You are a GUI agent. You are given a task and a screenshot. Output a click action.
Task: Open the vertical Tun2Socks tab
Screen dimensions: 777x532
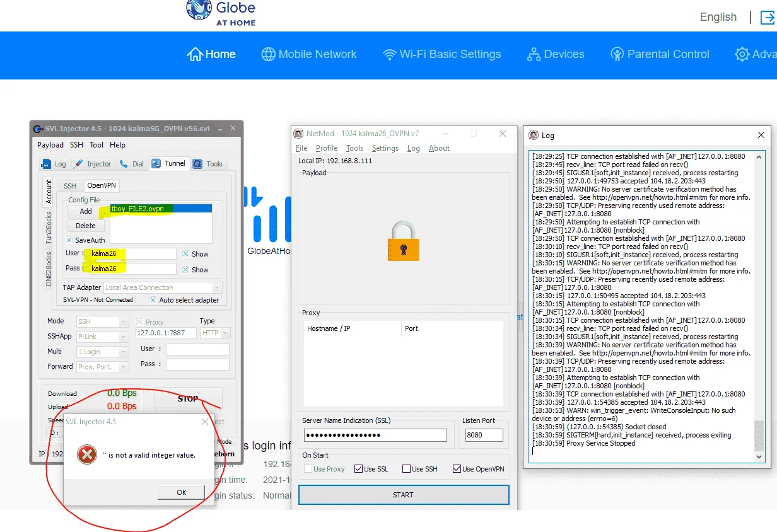(49, 228)
